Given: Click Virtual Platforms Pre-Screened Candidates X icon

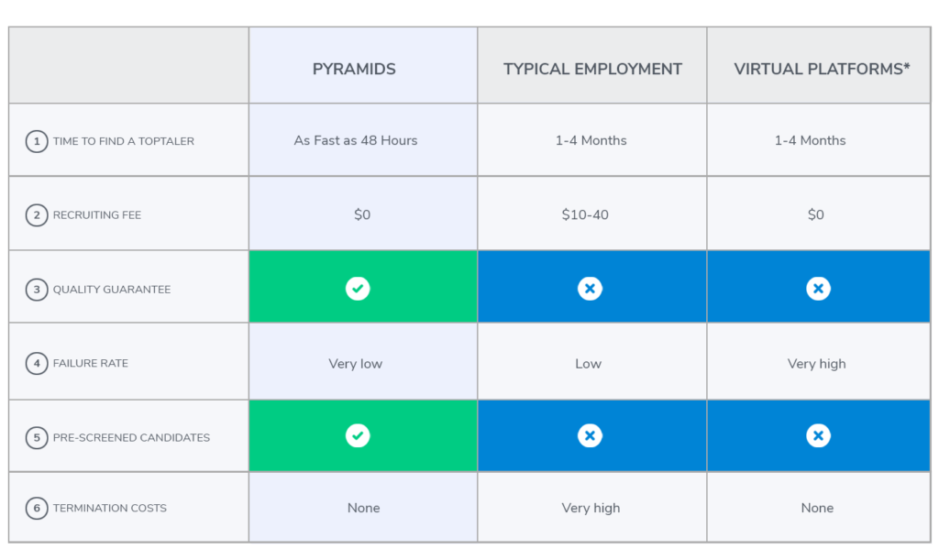Looking at the screenshot, I should [x=818, y=435].
